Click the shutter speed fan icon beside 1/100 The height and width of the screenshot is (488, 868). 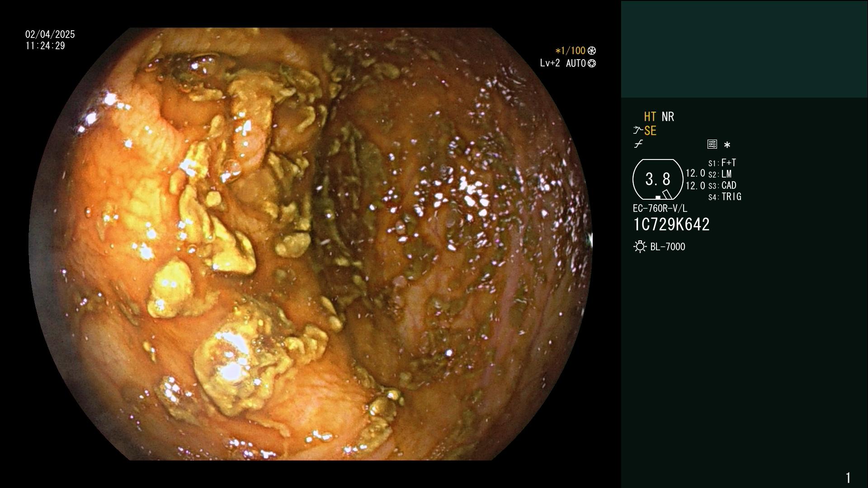coord(592,51)
